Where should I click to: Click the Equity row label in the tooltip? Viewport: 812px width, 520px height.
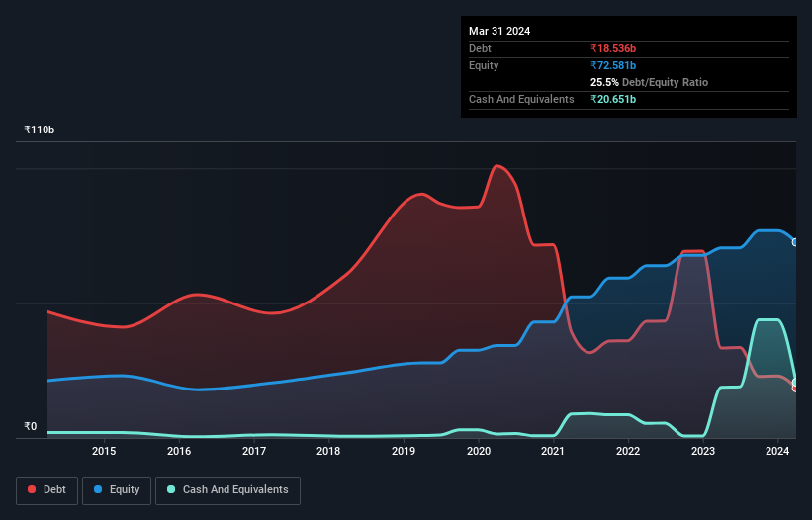(484, 65)
